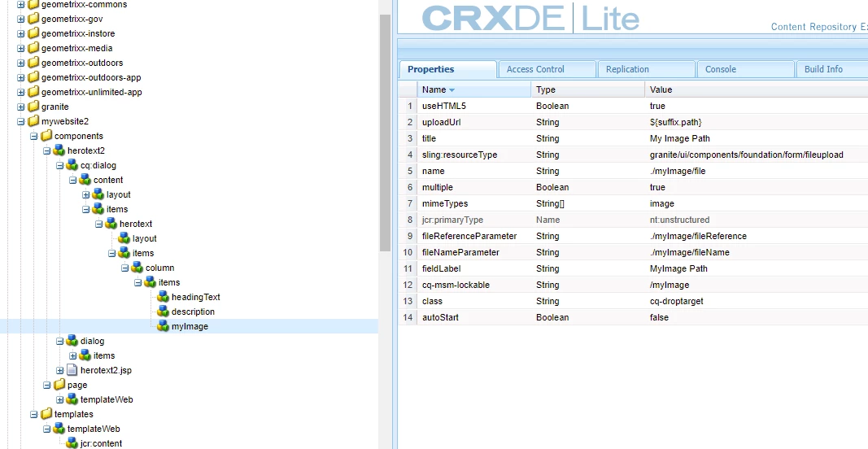Click the geometrixx-instore folder icon
The image size is (868, 449).
point(33,33)
